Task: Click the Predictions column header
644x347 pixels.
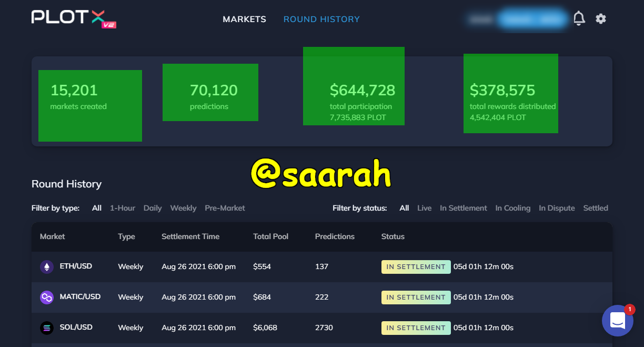Action: tap(335, 236)
